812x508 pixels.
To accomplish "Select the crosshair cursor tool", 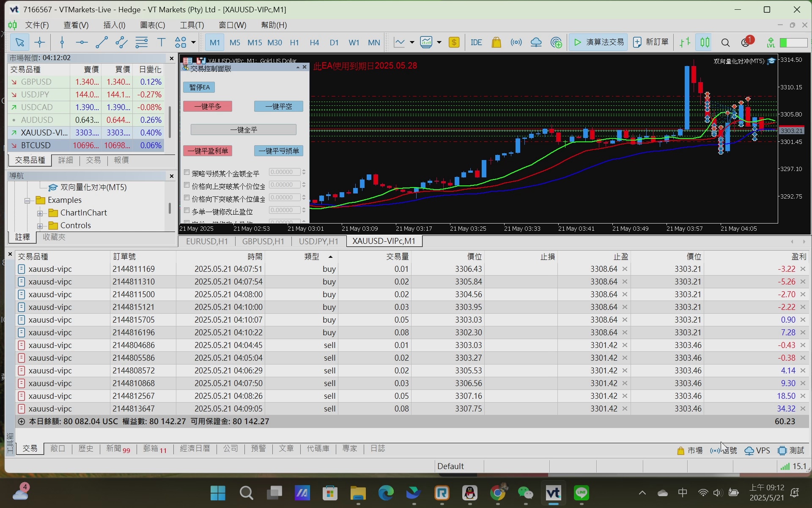I will (40, 42).
